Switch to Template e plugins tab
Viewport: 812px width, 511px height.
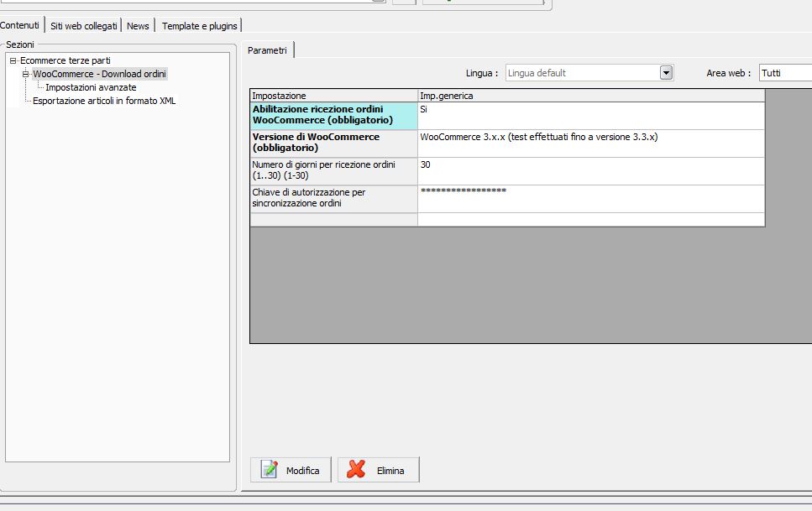pos(199,26)
